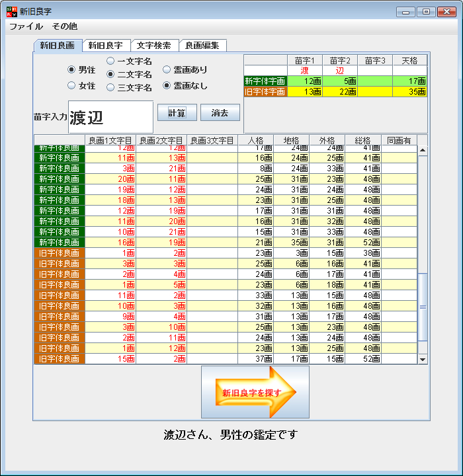This screenshot has width=463, height=476.
Task: Click the 総格 column header
Action: click(362, 140)
